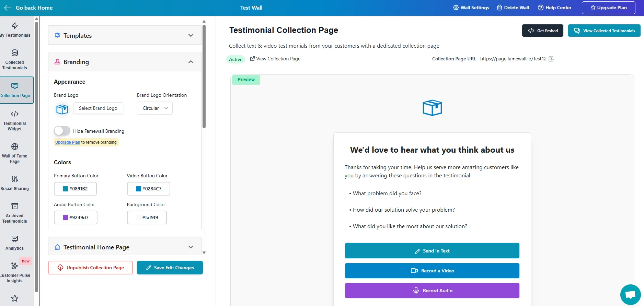Open Wall Settings in the top bar
Screen dimensions: 644x306
471,8
